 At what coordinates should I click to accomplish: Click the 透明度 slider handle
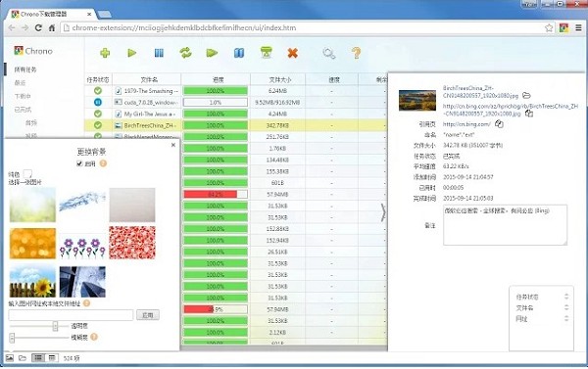55,326
